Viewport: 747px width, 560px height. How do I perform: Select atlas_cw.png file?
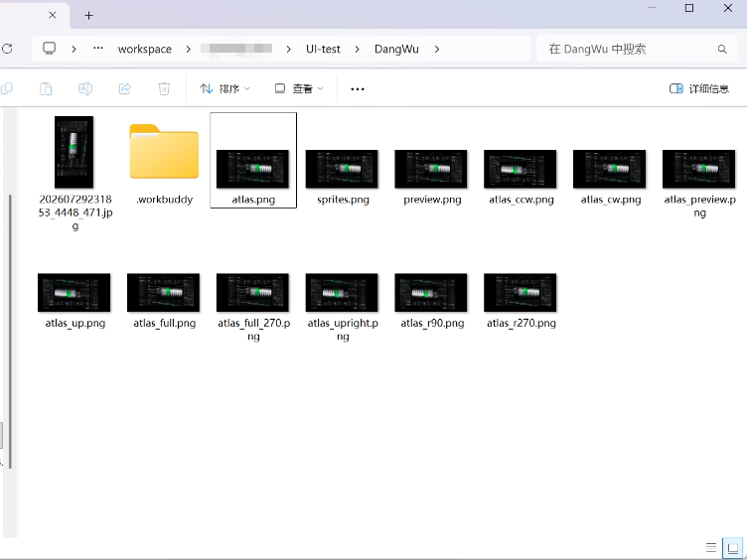(610, 177)
